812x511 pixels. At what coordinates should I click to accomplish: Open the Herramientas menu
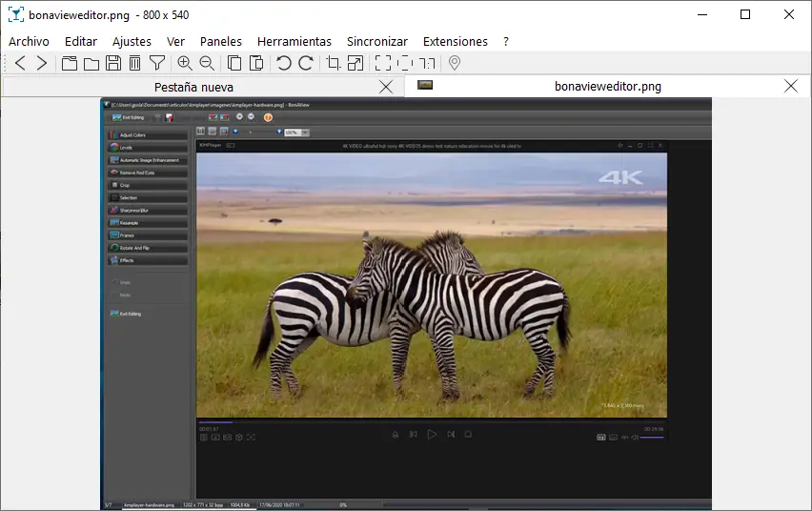point(294,41)
